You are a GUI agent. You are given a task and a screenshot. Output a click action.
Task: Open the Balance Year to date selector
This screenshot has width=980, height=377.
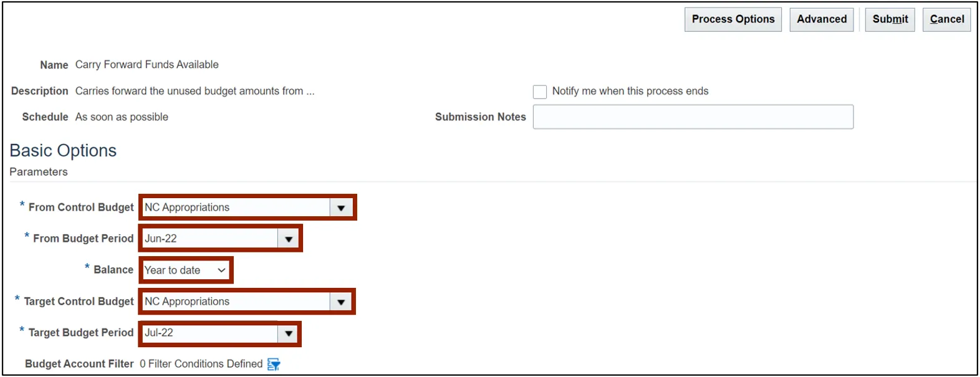pyautogui.click(x=185, y=270)
